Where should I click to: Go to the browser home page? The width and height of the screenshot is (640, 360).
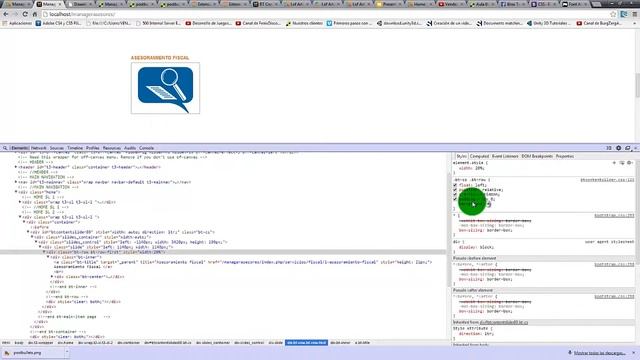pyautogui.click(x=35, y=14)
